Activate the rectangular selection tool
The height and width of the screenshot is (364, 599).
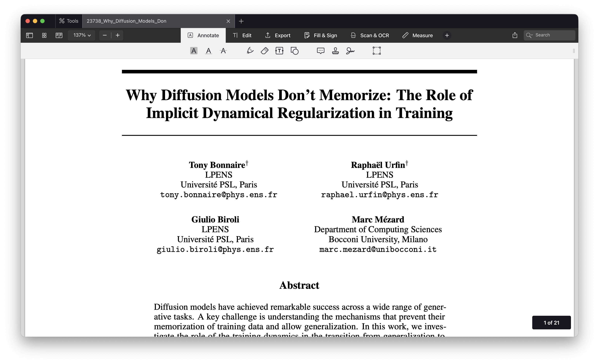coord(377,51)
